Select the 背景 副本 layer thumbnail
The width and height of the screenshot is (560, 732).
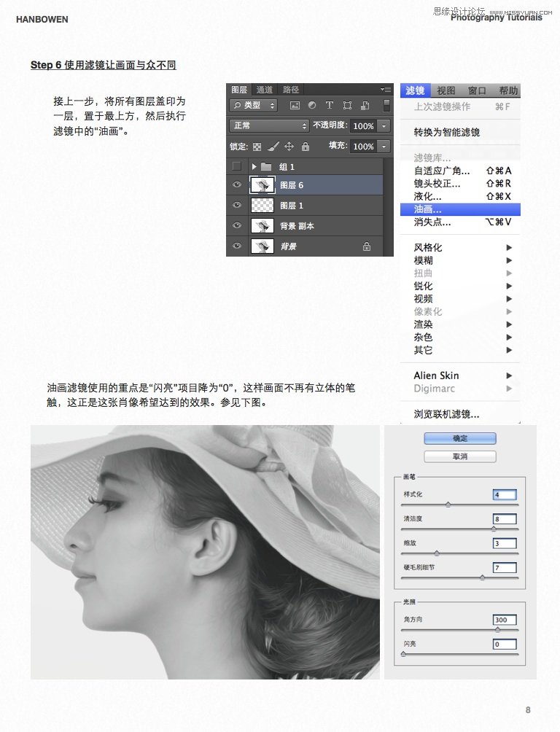pyautogui.click(x=262, y=225)
